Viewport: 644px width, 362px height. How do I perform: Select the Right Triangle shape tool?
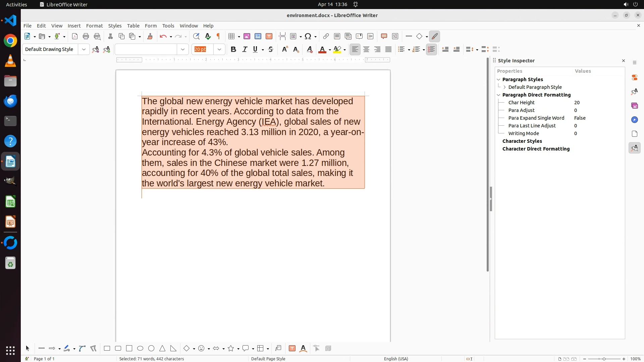173,348
